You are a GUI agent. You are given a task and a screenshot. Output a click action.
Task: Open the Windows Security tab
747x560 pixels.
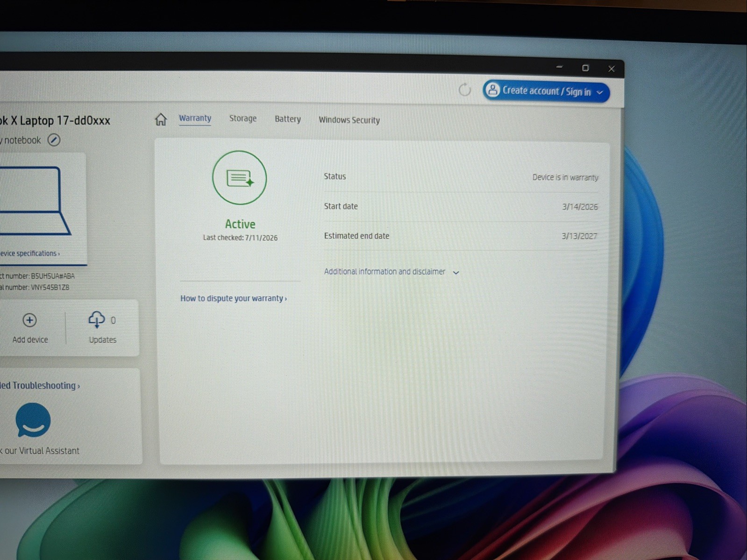coord(349,120)
